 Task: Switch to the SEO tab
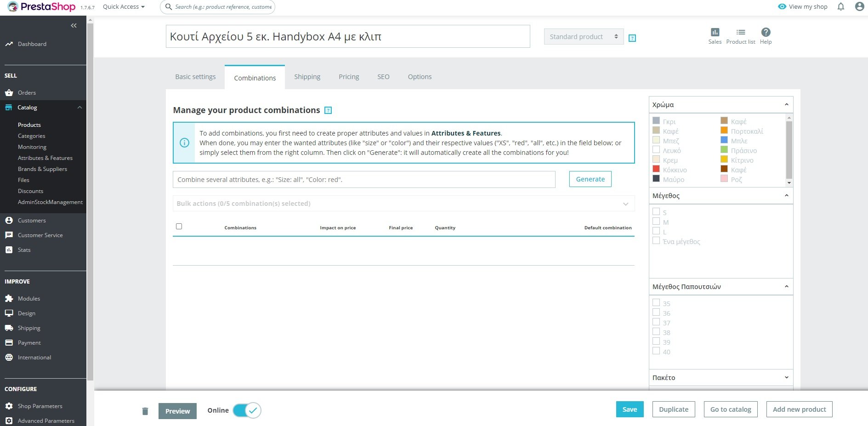coord(383,77)
